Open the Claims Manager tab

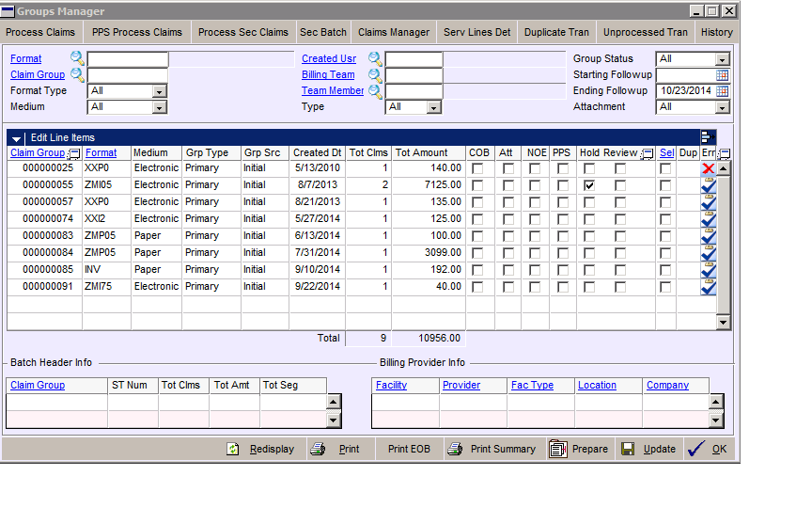point(394,32)
